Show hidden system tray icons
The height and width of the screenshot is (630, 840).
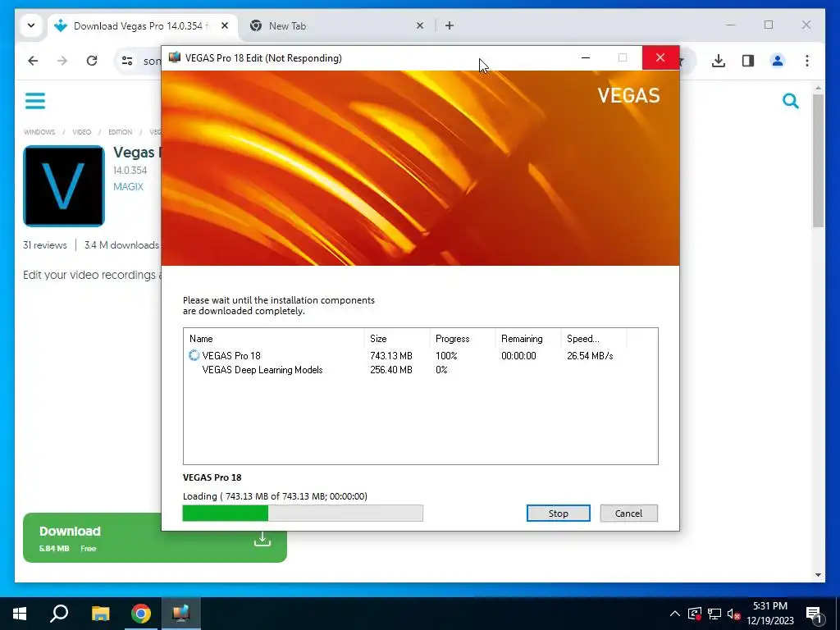(675, 614)
